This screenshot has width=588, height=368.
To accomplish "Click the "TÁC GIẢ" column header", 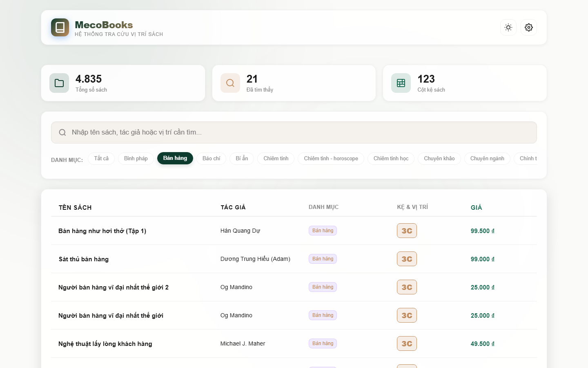I will 233,207.
